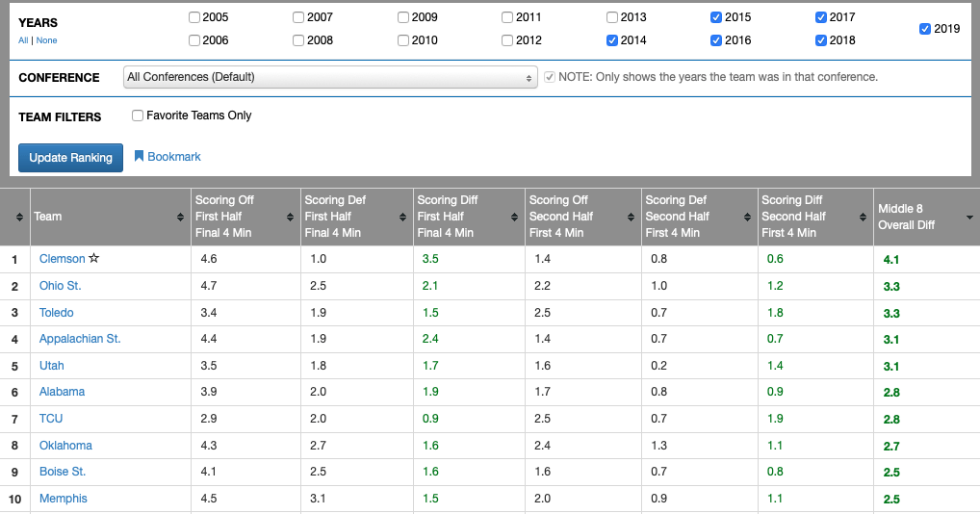Screen dimensions: 980x514
Task: Open the TCU team link
Action: pos(51,419)
